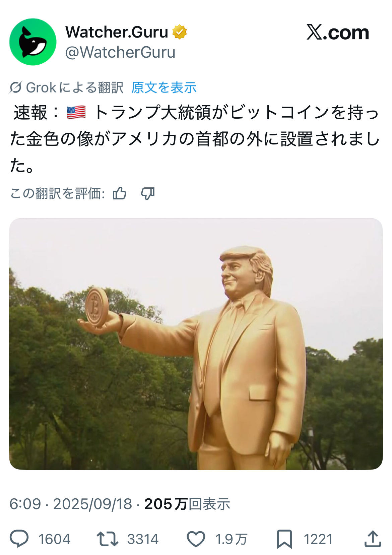Screen dimensions: 392x555
Task: Open the golden statue image
Action: click(x=196, y=344)
